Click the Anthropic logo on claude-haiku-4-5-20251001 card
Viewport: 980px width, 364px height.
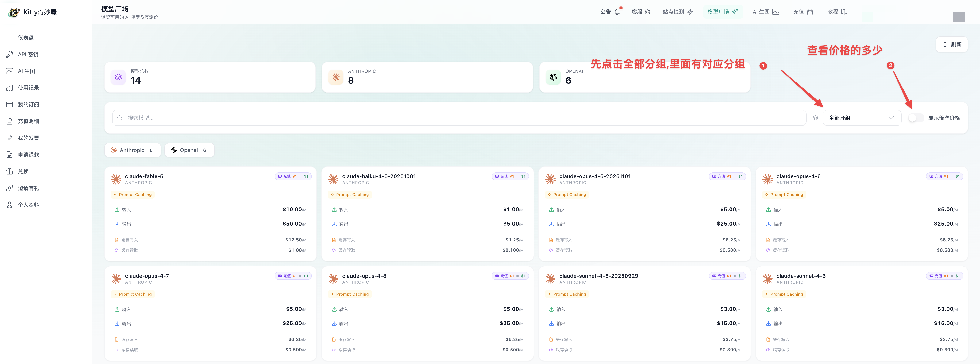coord(333,179)
